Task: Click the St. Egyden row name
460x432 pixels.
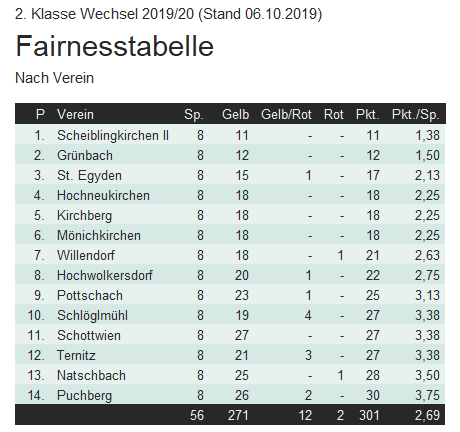Action: (89, 176)
